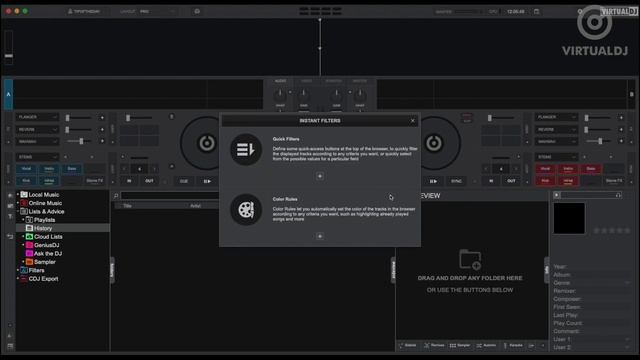The image size is (640, 360).
Task: Select the Filters folder
Action: click(36, 270)
